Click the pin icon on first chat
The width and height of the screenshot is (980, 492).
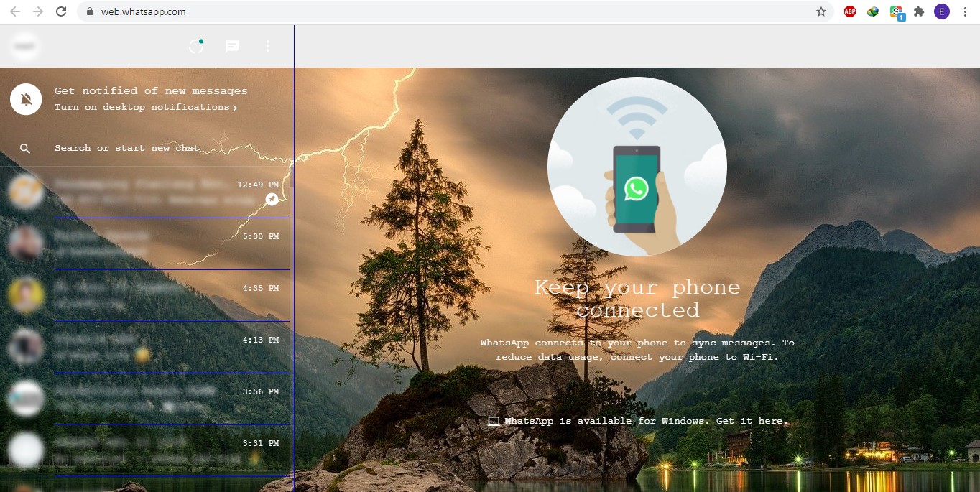click(x=272, y=199)
